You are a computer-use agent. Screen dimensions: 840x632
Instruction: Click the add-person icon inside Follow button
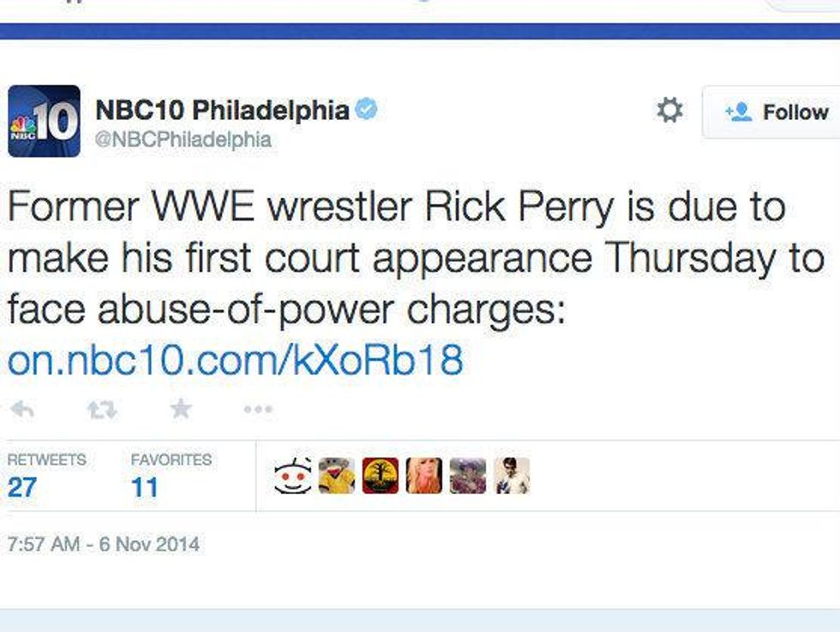tap(739, 111)
